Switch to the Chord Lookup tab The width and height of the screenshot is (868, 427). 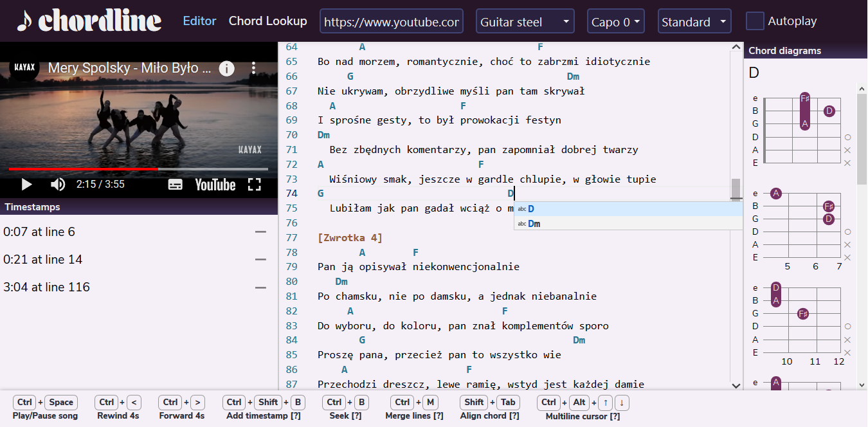tap(268, 21)
